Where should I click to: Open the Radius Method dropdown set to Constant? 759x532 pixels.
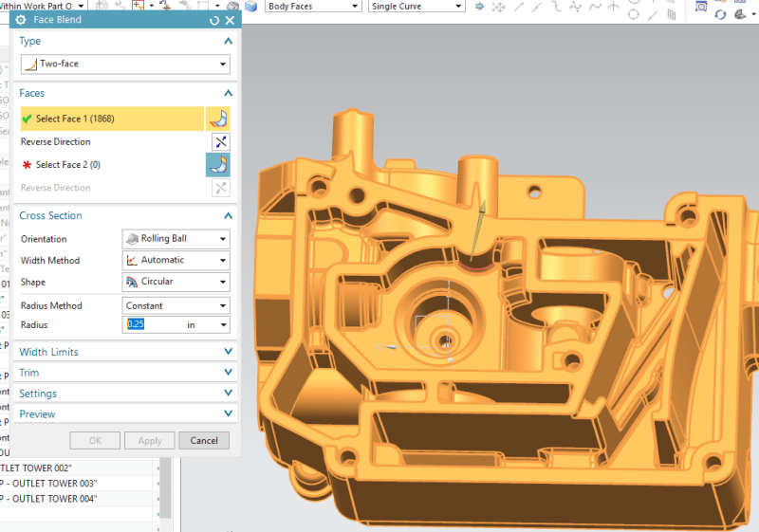pyautogui.click(x=176, y=305)
